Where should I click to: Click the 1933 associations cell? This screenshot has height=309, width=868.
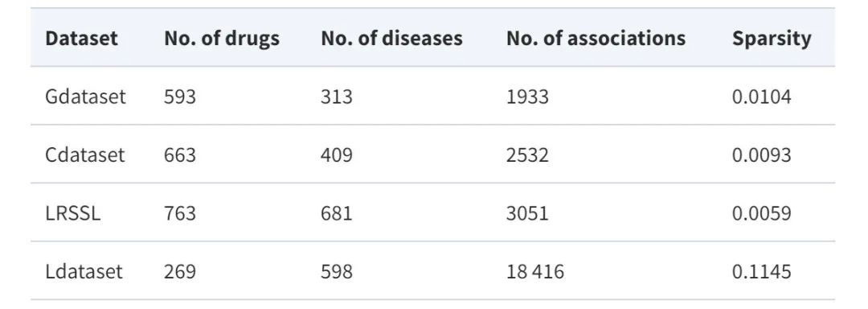[527, 97]
